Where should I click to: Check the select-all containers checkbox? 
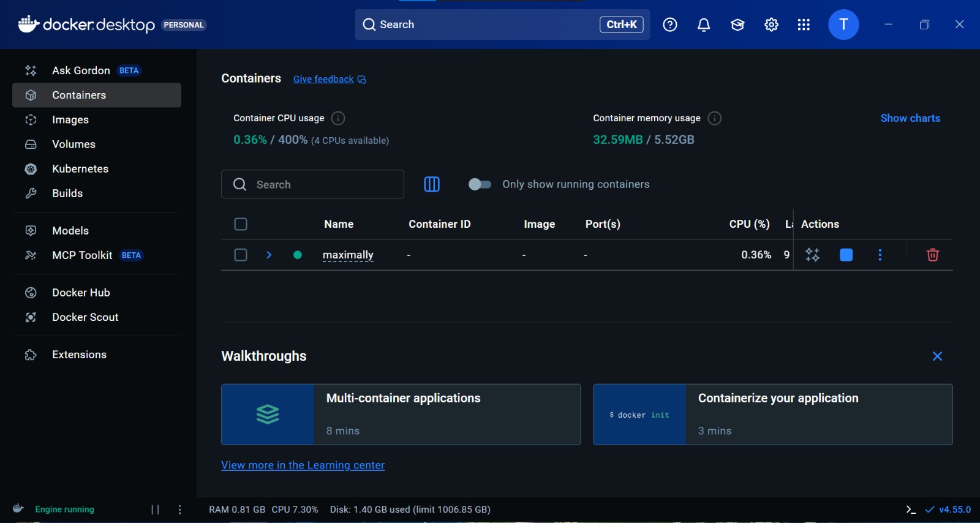click(241, 224)
